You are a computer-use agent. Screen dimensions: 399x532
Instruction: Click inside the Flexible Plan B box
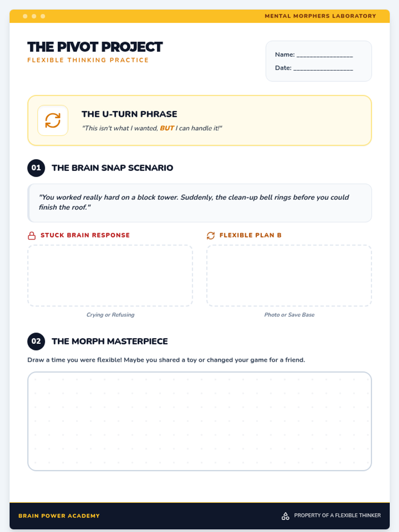pos(289,276)
